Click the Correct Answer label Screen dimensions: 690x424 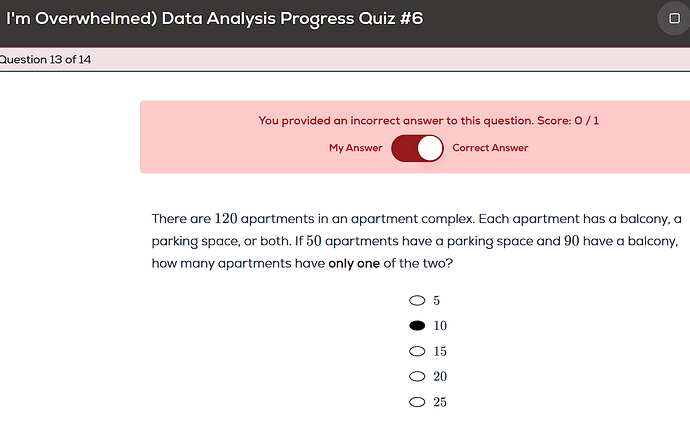[490, 148]
